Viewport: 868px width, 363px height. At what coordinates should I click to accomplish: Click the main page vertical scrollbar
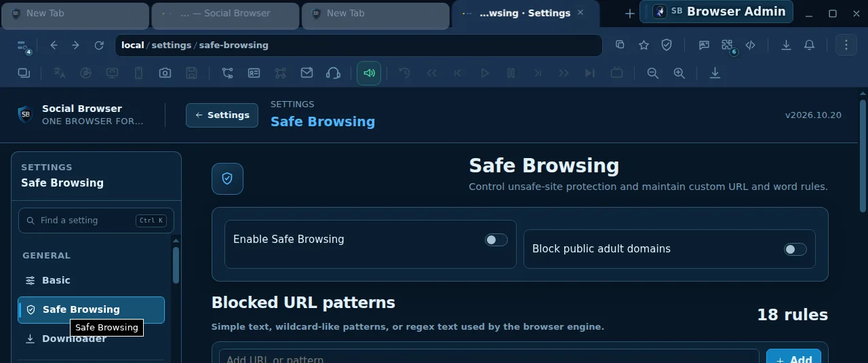coord(863,156)
